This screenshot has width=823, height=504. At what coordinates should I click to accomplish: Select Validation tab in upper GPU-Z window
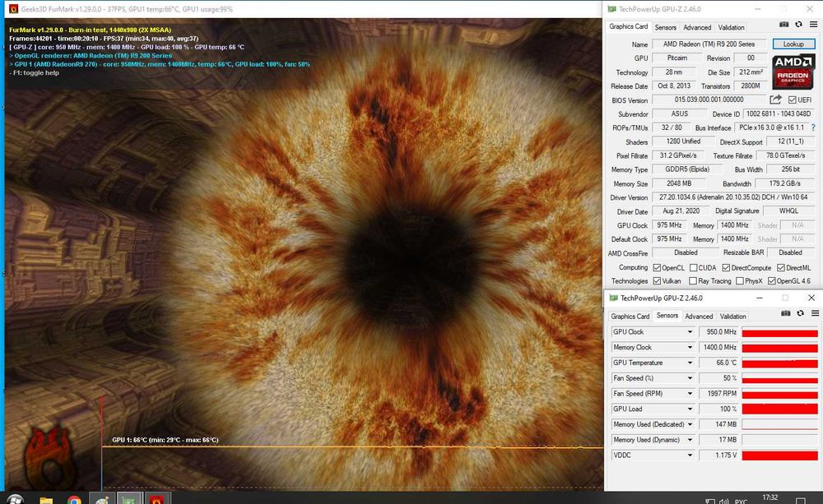pos(731,27)
